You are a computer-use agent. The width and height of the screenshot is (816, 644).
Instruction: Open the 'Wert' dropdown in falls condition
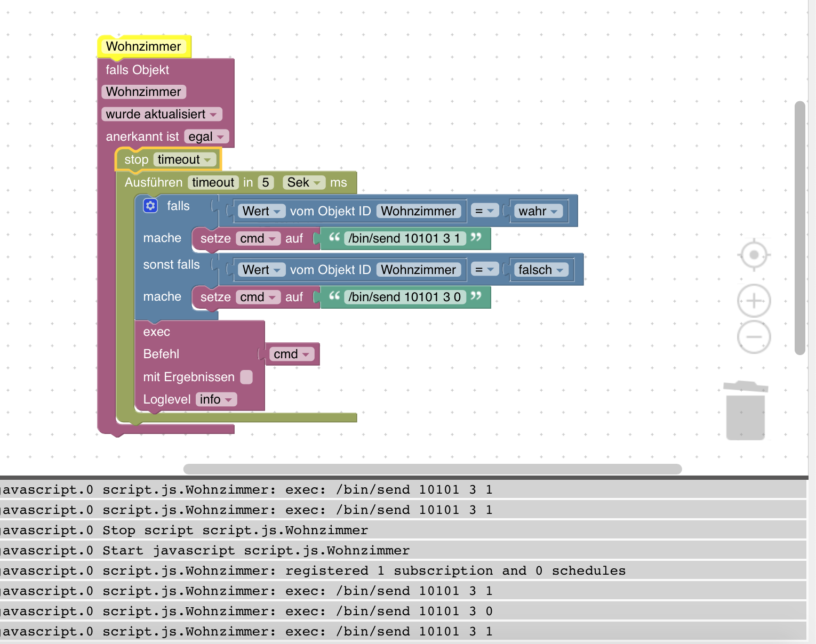(261, 211)
